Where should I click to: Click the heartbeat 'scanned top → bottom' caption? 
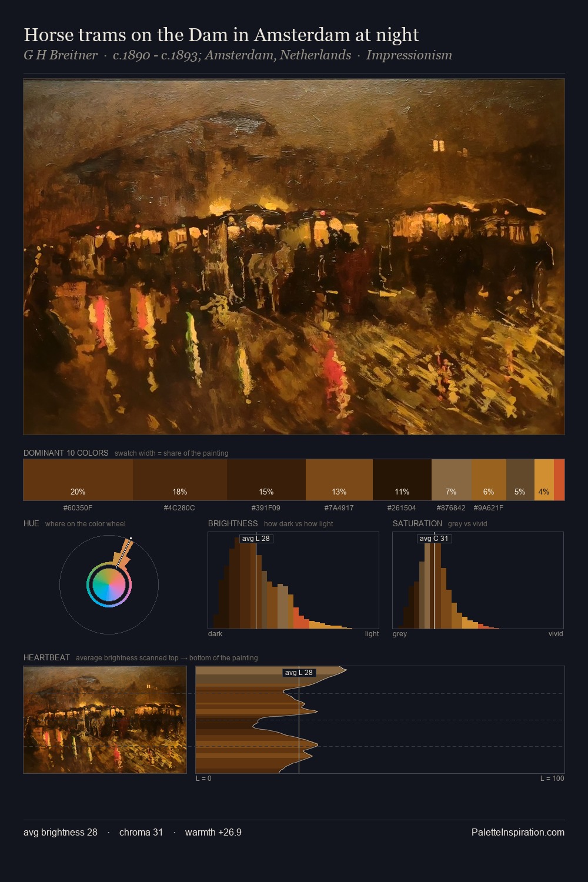click(167, 658)
